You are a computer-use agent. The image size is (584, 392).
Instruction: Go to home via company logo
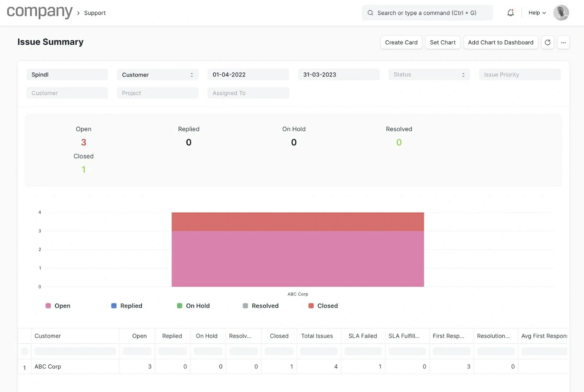pyautogui.click(x=39, y=12)
